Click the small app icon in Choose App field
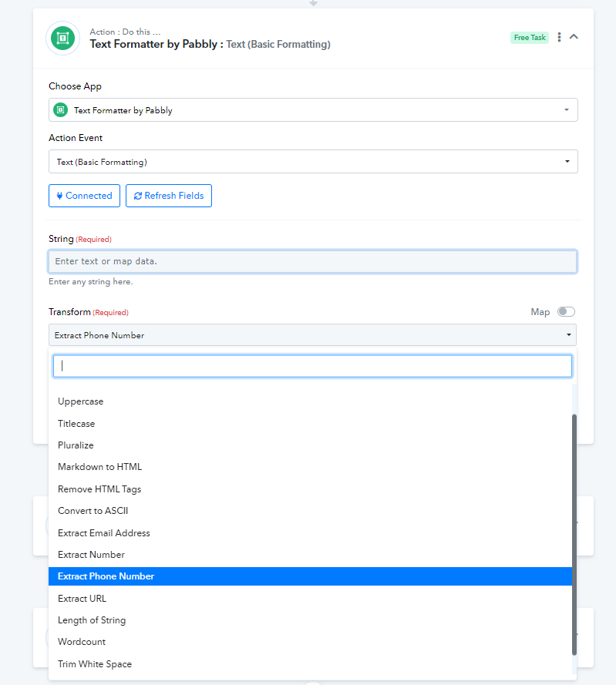 [x=61, y=110]
